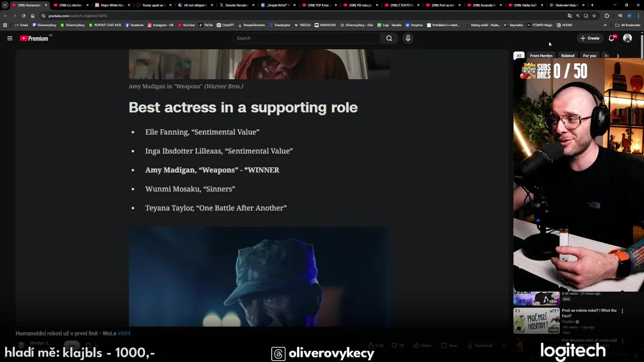Viewport: 644px width, 362px height.
Task: Open StreamElements bookmark
Action: pyautogui.click(x=252, y=25)
